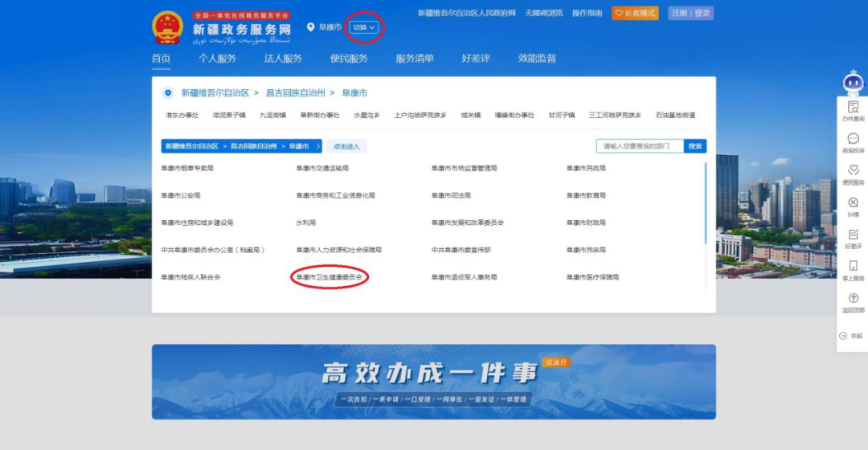This screenshot has height=450, width=868.
Task: Click the 掌上服务 mobile phone icon
Action: 853,270
